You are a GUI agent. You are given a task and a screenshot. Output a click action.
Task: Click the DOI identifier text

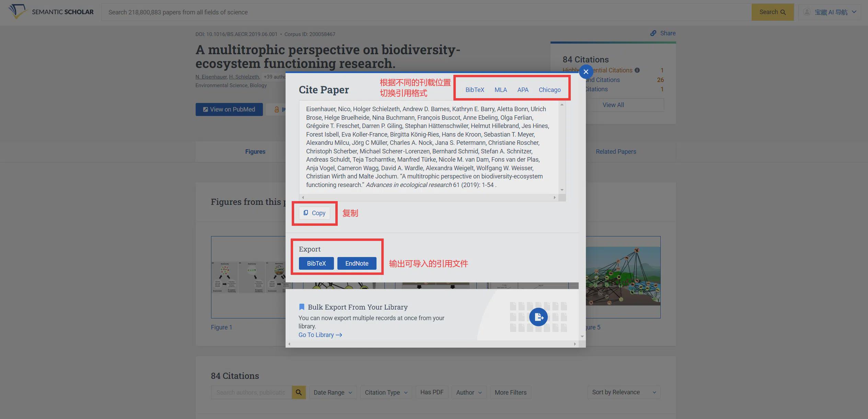coord(236,34)
